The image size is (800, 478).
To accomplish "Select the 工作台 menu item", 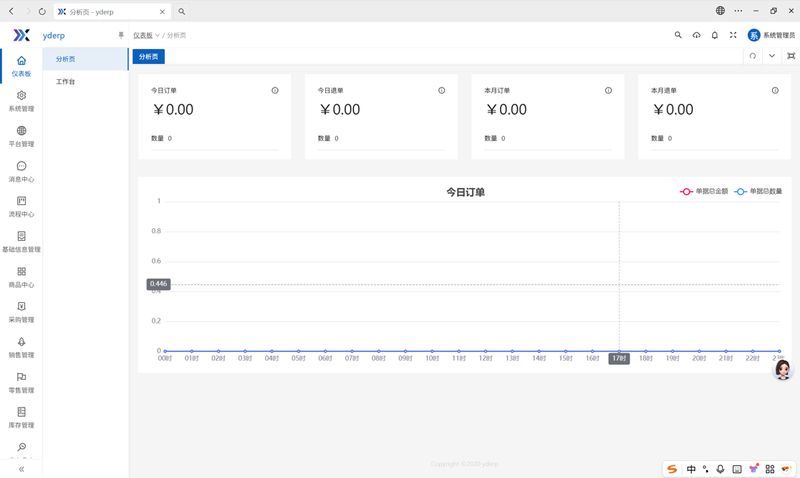I will click(66, 82).
